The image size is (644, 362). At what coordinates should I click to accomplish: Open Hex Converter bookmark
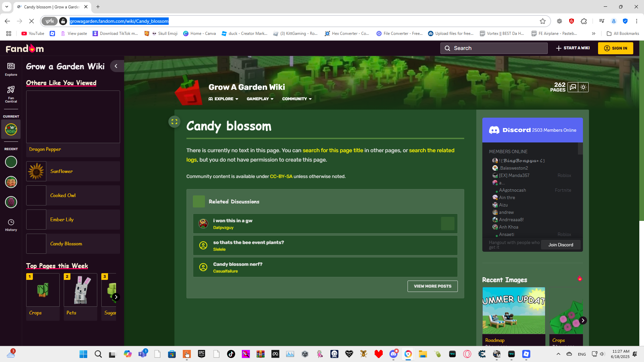tap(347, 34)
